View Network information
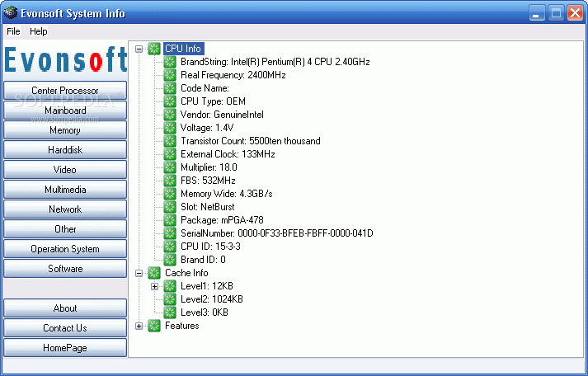Image resolution: width=588 pixels, height=376 pixels. click(x=65, y=209)
